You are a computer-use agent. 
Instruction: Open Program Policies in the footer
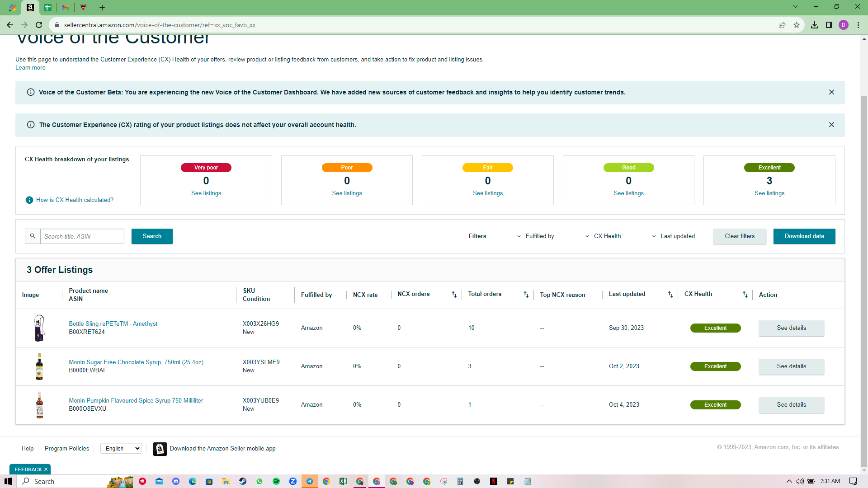coord(67,449)
